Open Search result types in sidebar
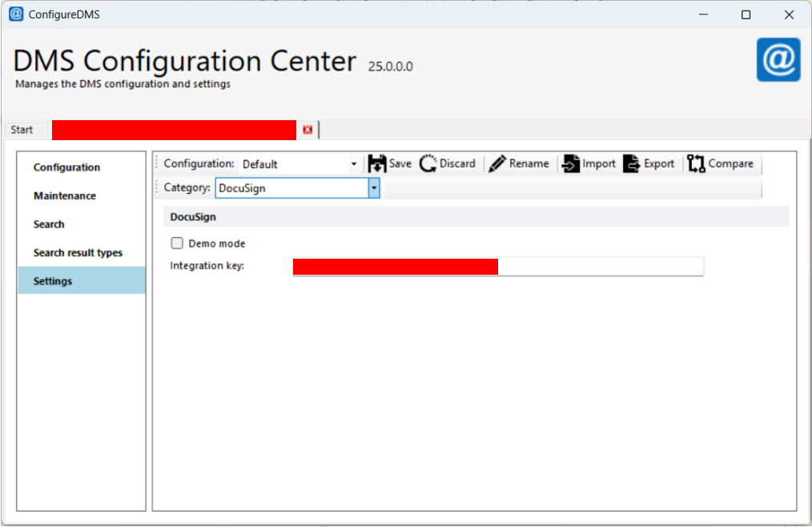 (78, 252)
